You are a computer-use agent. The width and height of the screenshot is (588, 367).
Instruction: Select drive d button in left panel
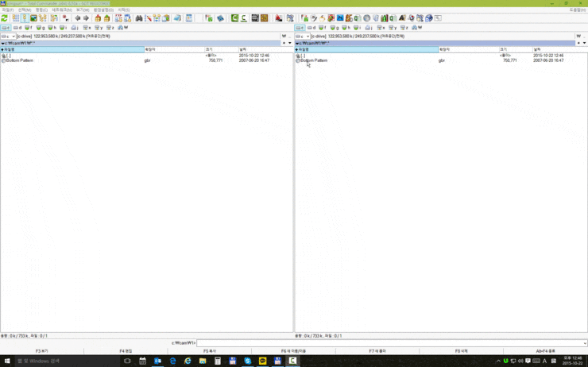[17, 28]
